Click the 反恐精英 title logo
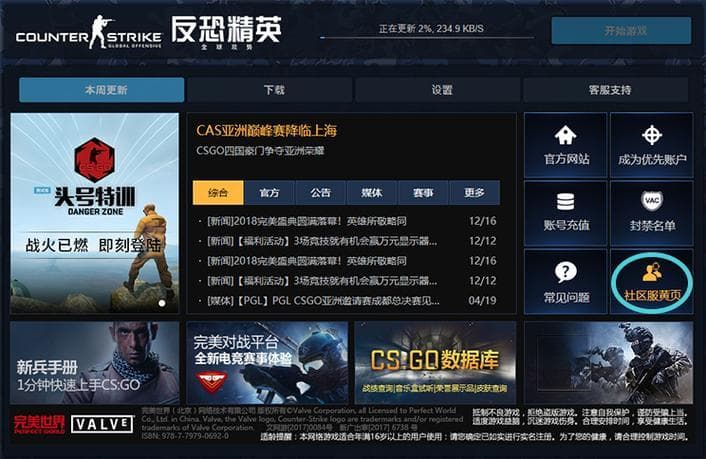Viewport: 706px width, 459px height. [226, 32]
